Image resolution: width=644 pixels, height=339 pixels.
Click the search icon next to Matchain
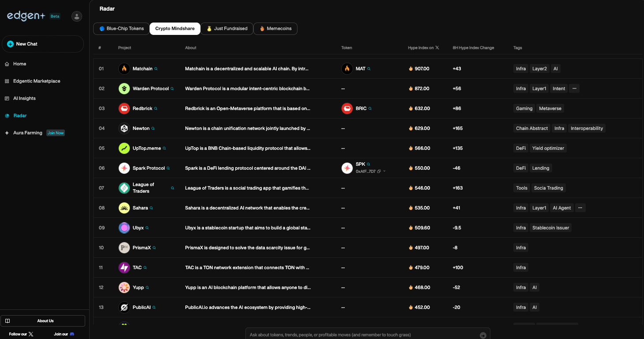tap(156, 69)
